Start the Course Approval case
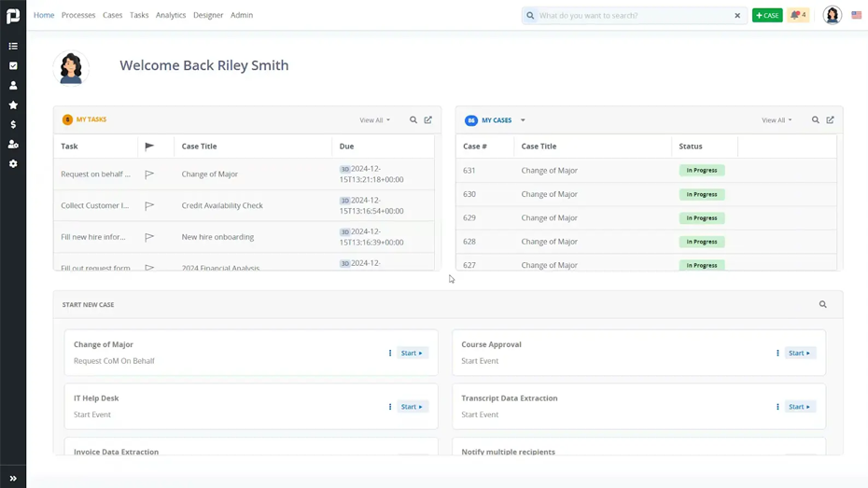The image size is (868, 488). click(x=800, y=354)
